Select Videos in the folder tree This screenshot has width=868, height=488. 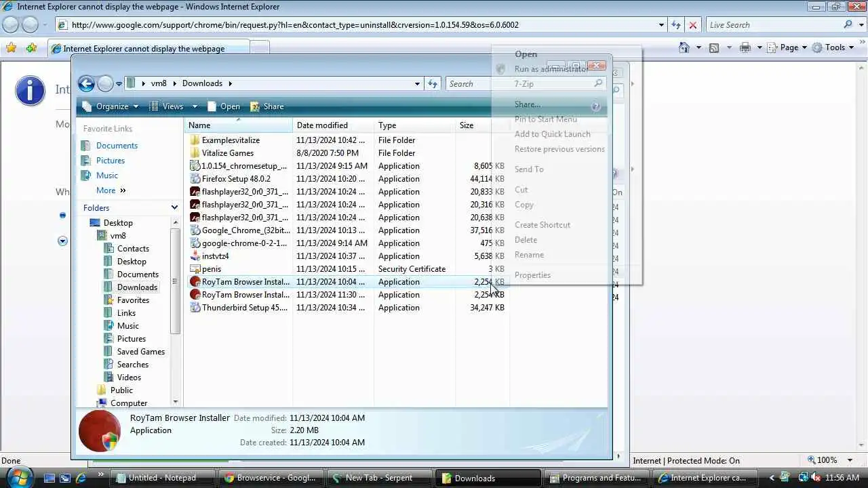tap(129, 378)
